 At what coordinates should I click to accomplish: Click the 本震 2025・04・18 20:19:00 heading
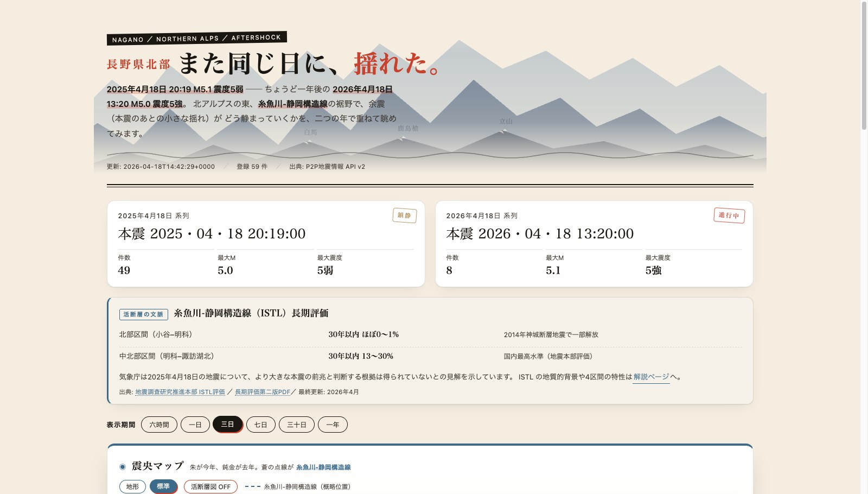click(x=212, y=233)
